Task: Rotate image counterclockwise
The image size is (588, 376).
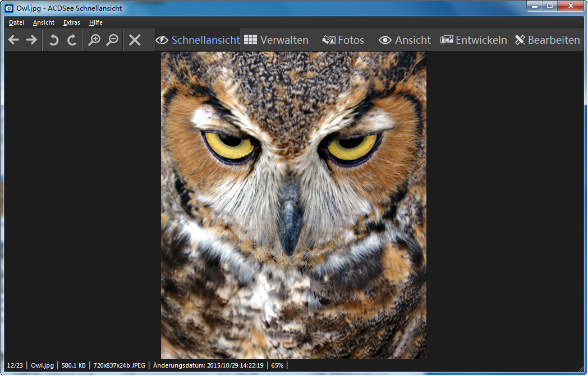Action: [54, 40]
